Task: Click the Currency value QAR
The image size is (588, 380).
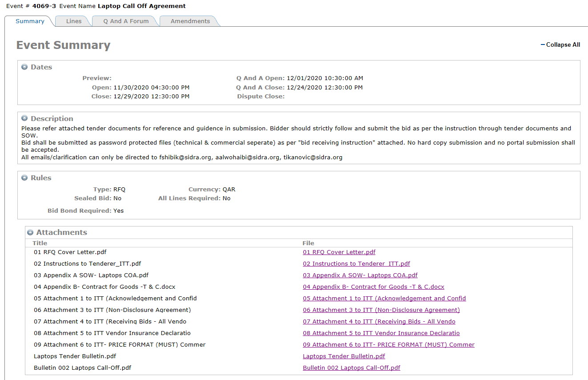Action: 229,189
